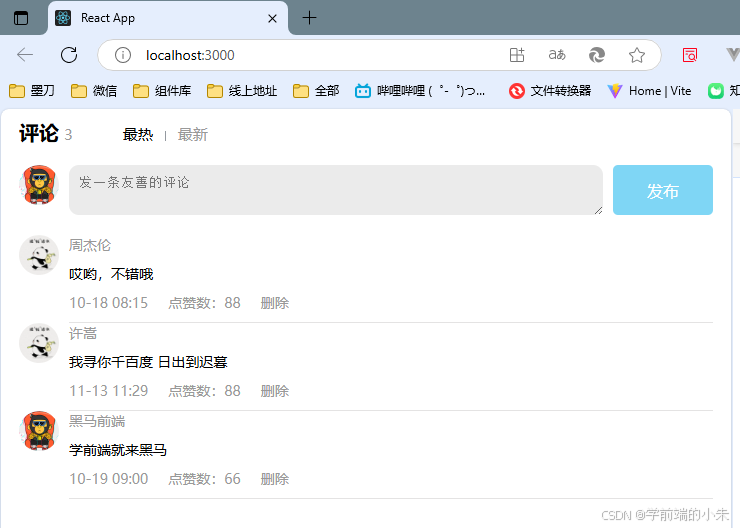This screenshot has width=740, height=528.
Task: Click timestamp 10-19 09:00
Action: (x=109, y=479)
